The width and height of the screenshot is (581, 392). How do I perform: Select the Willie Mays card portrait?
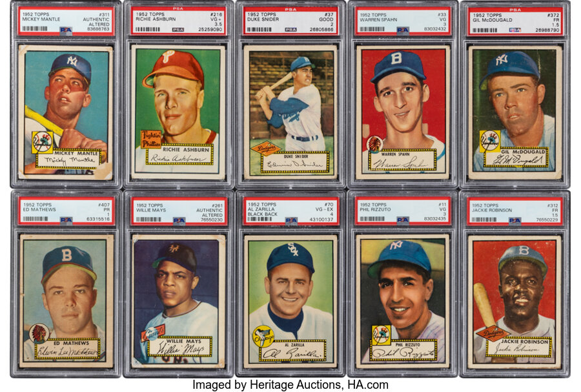click(x=179, y=302)
